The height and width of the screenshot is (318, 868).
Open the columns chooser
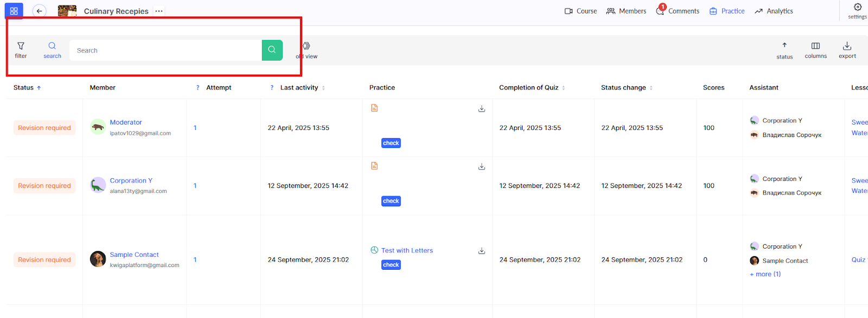(815, 50)
